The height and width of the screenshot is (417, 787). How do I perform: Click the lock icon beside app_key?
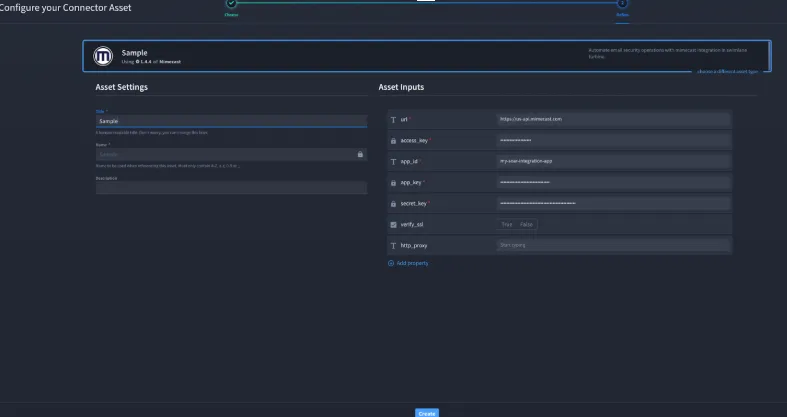point(394,183)
